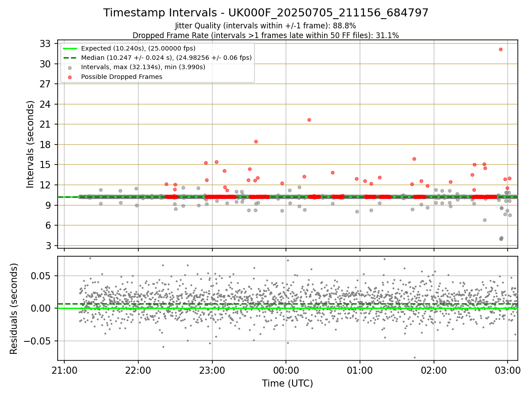Click the 33 tick on the intervals axis

(x=45, y=43)
